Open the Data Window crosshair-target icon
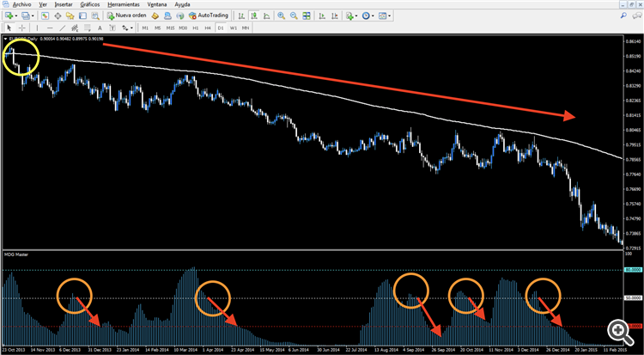This screenshot has height=355, width=644. click(58, 15)
